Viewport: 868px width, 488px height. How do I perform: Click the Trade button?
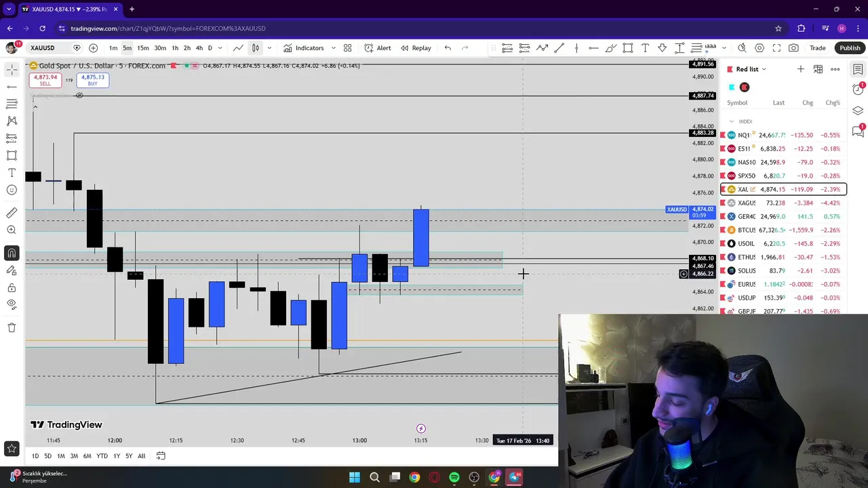[x=818, y=48]
